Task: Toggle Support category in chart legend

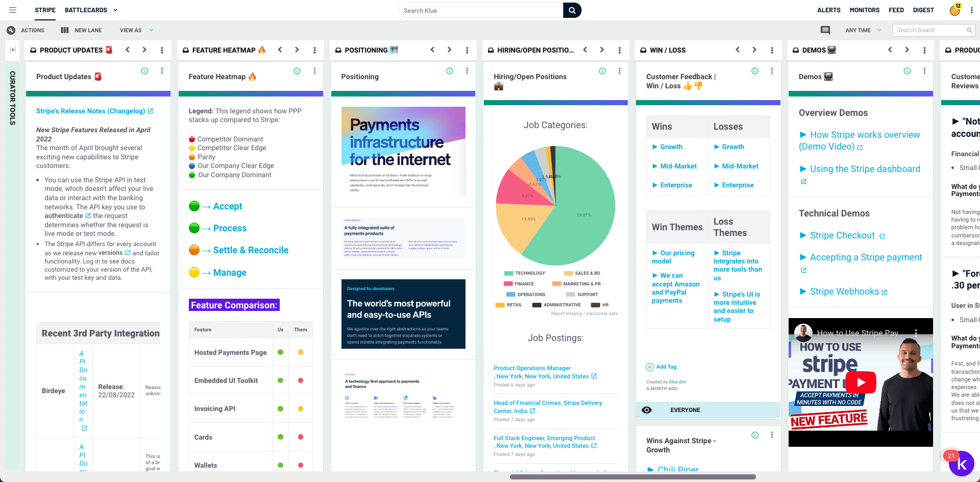Action: tap(582, 295)
